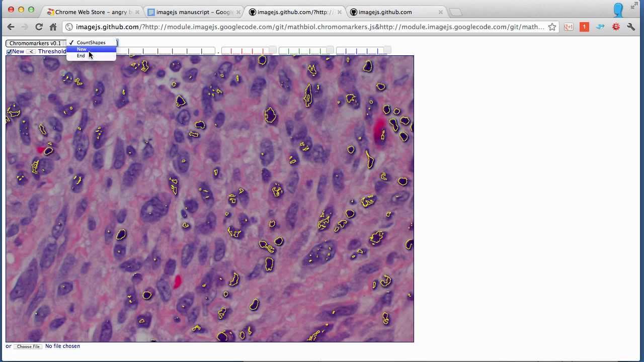This screenshot has width=644, height=362.
Task: Click the address bar URL field
Action: click(x=309, y=27)
